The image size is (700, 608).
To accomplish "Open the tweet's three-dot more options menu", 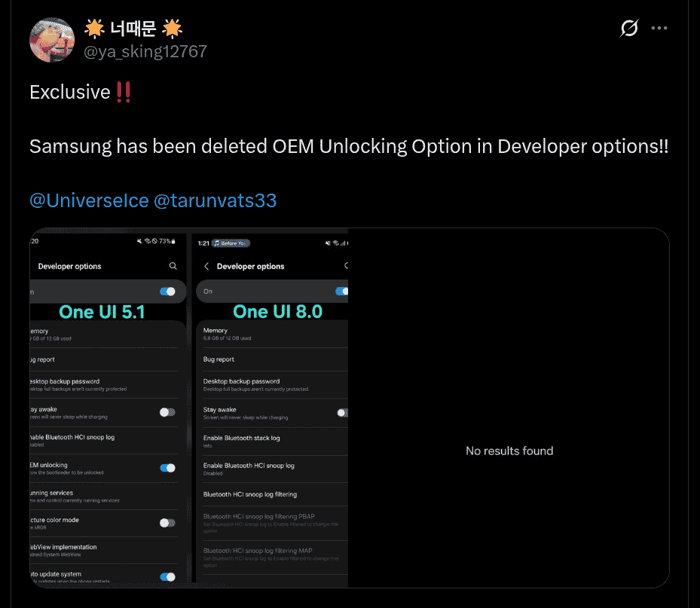I will (659, 29).
